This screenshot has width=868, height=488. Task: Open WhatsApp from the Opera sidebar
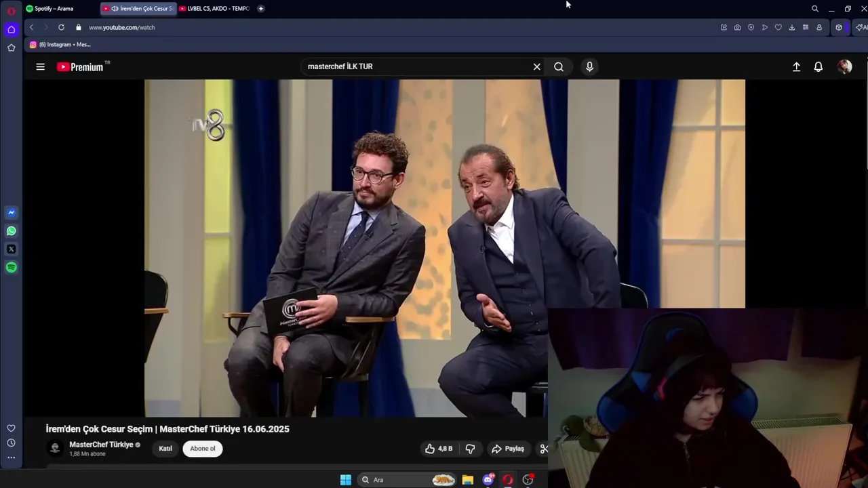point(11,231)
